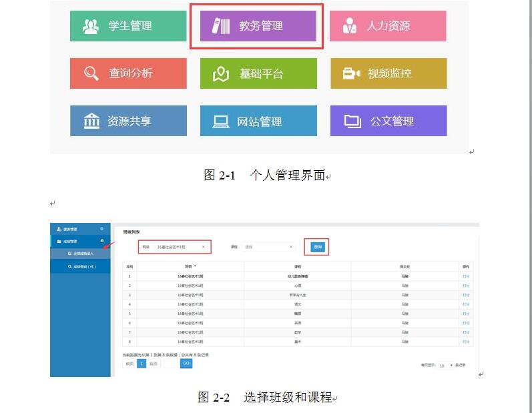The height and width of the screenshot is (413, 532).
Task: Open the 查询分析 module tile
Action: (x=128, y=73)
